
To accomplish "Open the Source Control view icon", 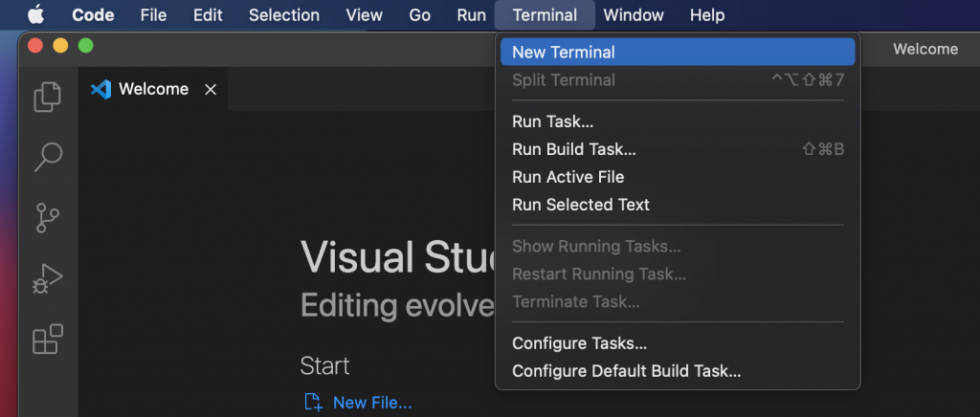I will tap(48, 217).
